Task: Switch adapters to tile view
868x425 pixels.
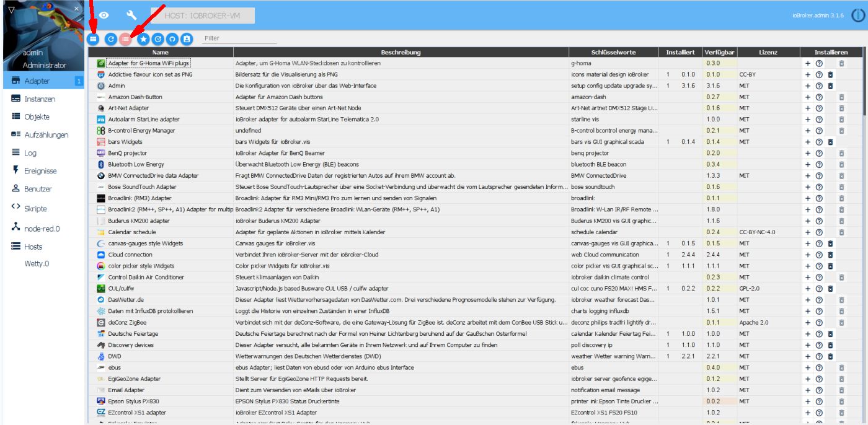Action: click(x=93, y=38)
